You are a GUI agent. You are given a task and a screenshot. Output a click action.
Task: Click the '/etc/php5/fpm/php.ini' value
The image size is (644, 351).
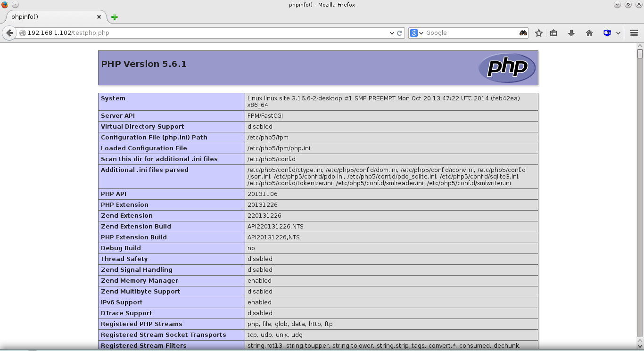tap(279, 148)
